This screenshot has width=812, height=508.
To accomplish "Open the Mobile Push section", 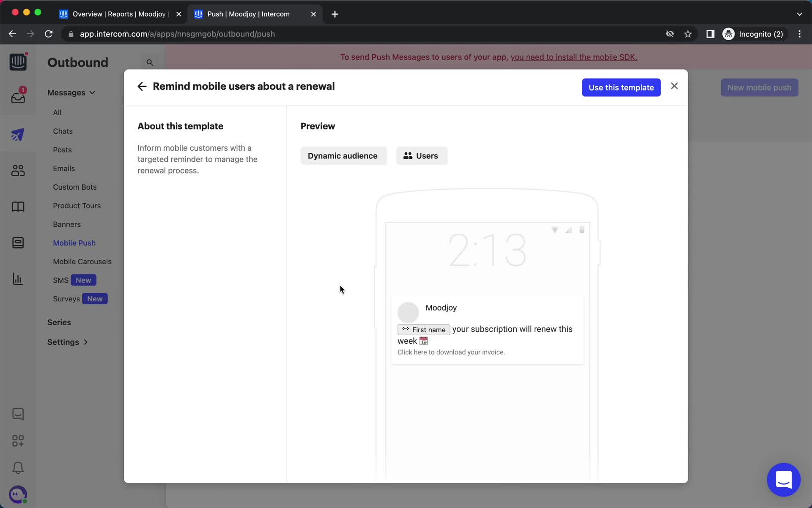I will (74, 242).
